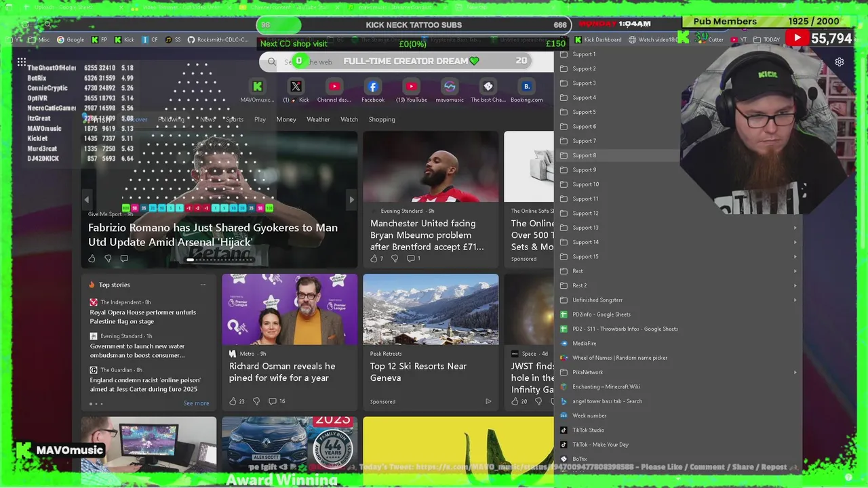The width and height of the screenshot is (868, 488).
Task: Open Top 12 Ski Resorts Near Geneva
Action: click(x=418, y=371)
